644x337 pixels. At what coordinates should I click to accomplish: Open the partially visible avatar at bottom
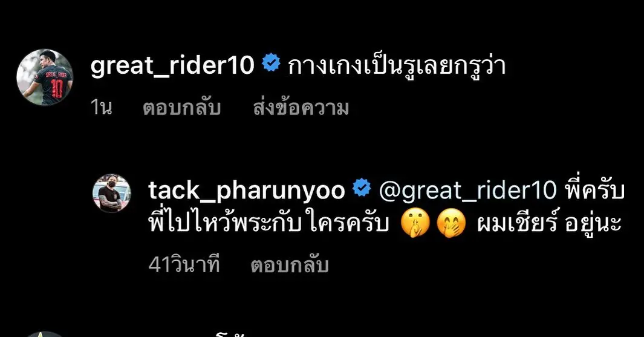tap(45, 334)
